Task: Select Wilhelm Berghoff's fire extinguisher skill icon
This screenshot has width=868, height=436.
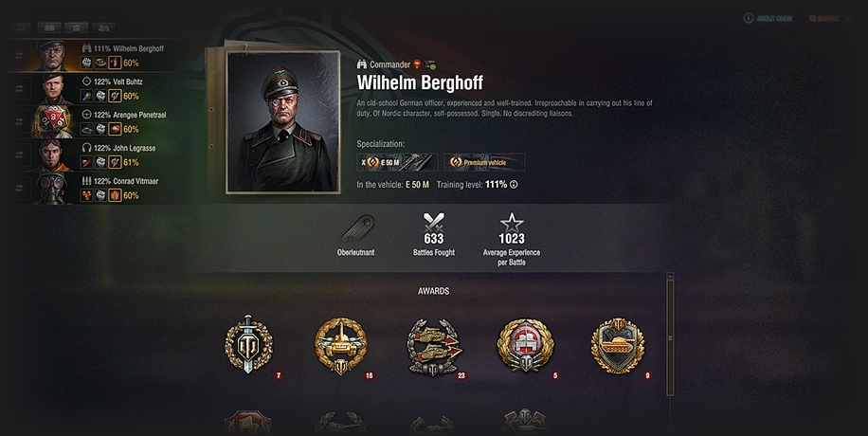Action: [115, 63]
